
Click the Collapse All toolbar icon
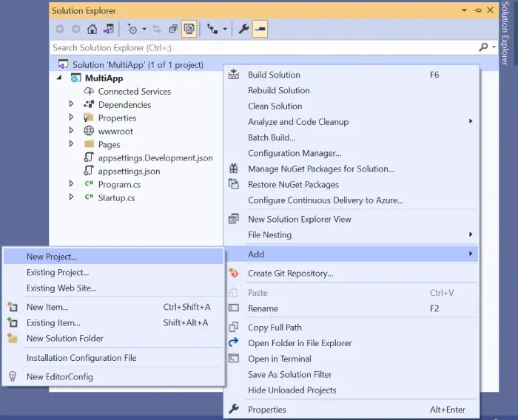[173, 29]
